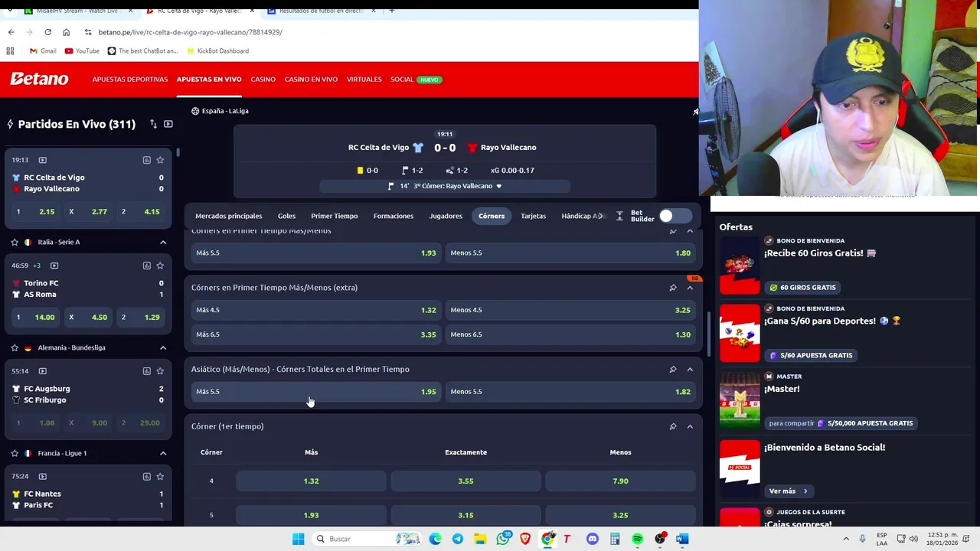Open statistics icon for Celta de Vigo match
The width and height of the screenshot is (980, 551).
146,160
